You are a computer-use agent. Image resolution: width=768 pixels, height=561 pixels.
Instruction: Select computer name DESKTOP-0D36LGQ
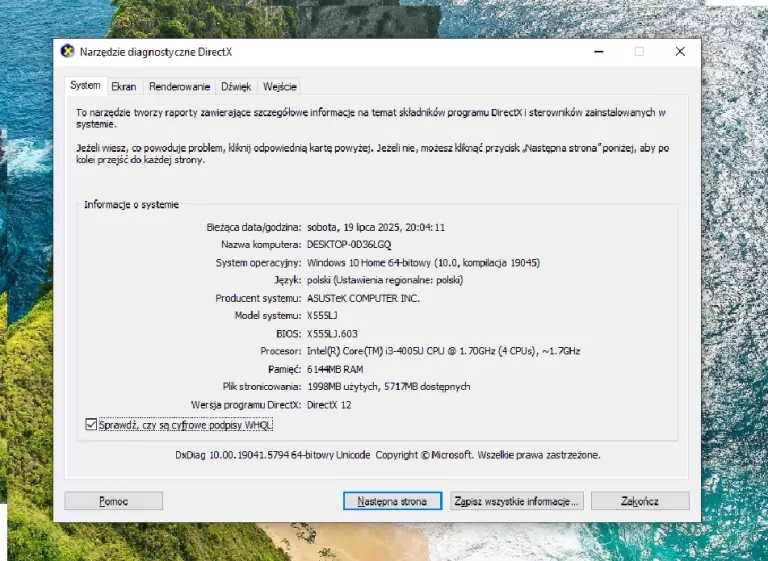tap(349, 244)
